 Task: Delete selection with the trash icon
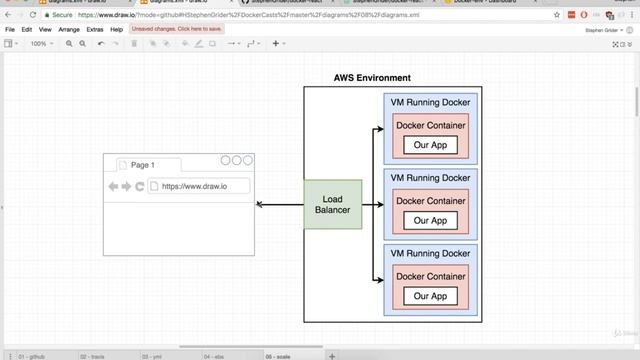[x=134, y=44]
